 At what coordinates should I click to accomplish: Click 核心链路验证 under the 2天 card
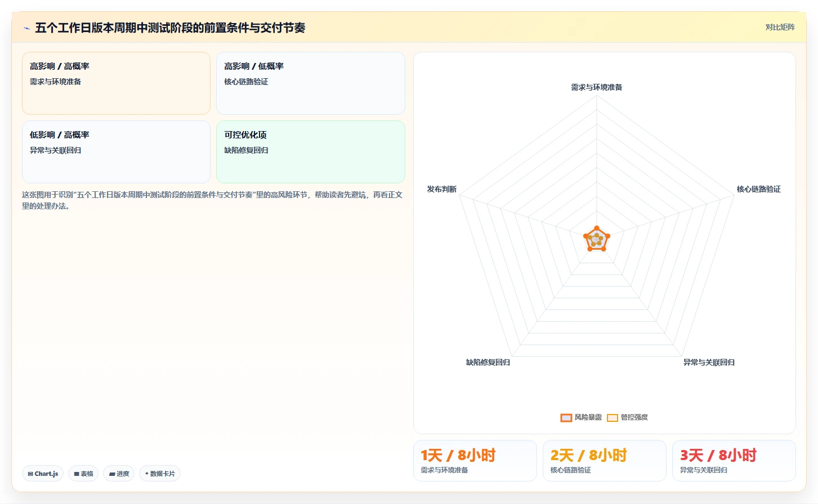coord(570,470)
